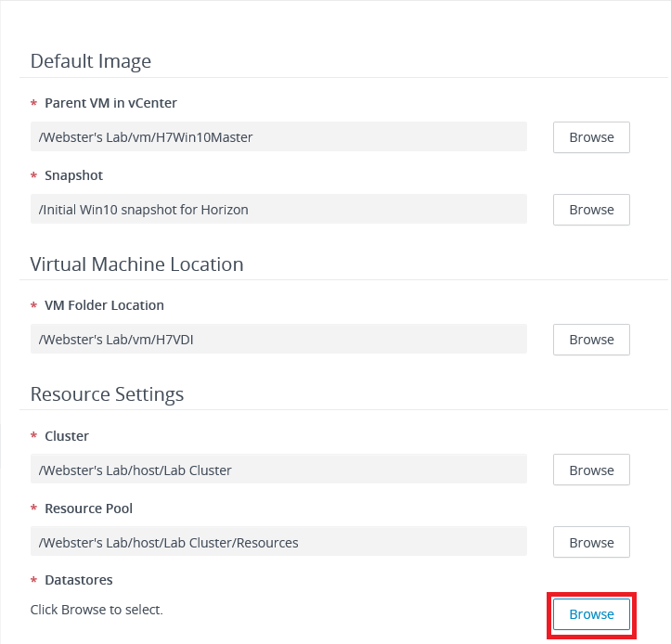Select the Lab Cluster path field
Viewport: 671px width, 644px height.
[x=278, y=470]
